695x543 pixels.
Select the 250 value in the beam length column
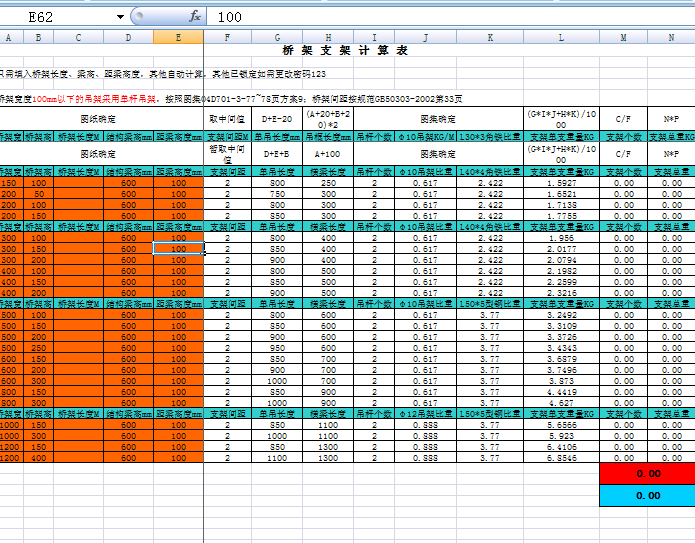pyautogui.click(x=328, y=183)
